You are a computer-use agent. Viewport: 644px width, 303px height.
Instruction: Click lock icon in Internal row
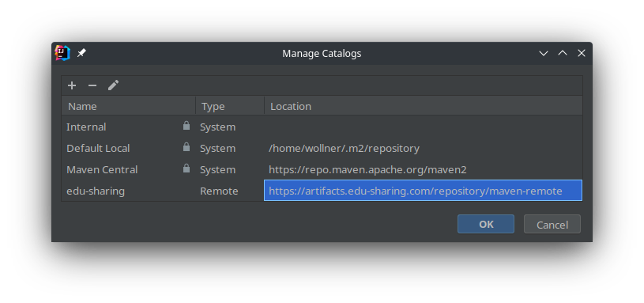(x=186, y=126)
